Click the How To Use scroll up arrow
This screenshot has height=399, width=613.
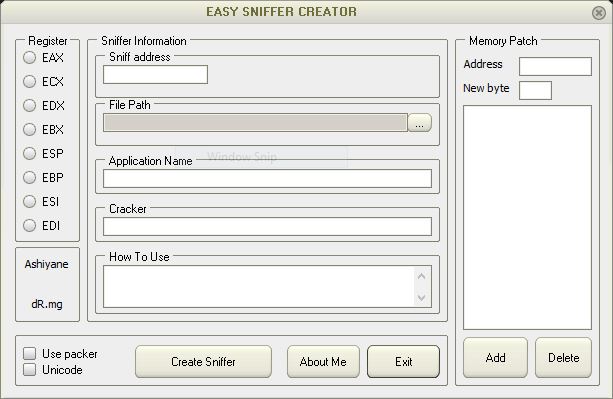pyautogui.click(x=421, y=276)
